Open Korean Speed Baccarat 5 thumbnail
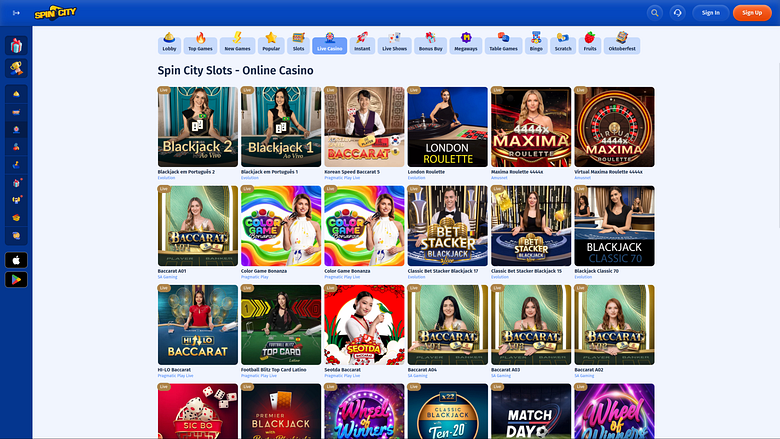780x439 pixels. click(364, 127)
